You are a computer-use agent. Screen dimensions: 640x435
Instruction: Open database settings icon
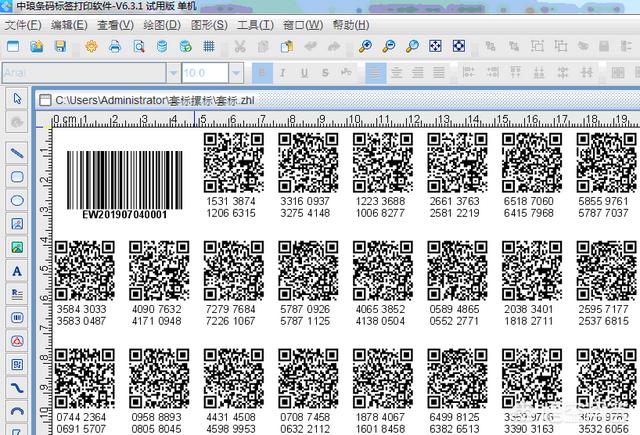[162, 47]
